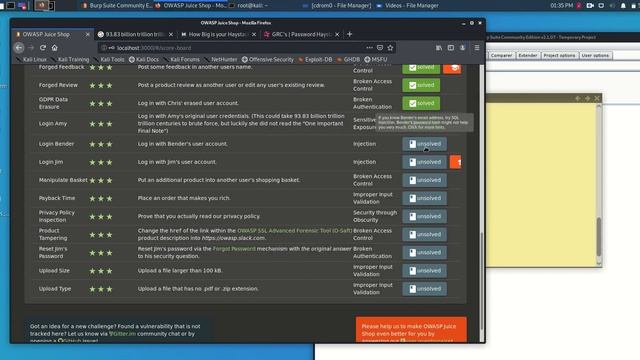
Task: Go back with Firefox's back arrow
Action: [19, 48]
